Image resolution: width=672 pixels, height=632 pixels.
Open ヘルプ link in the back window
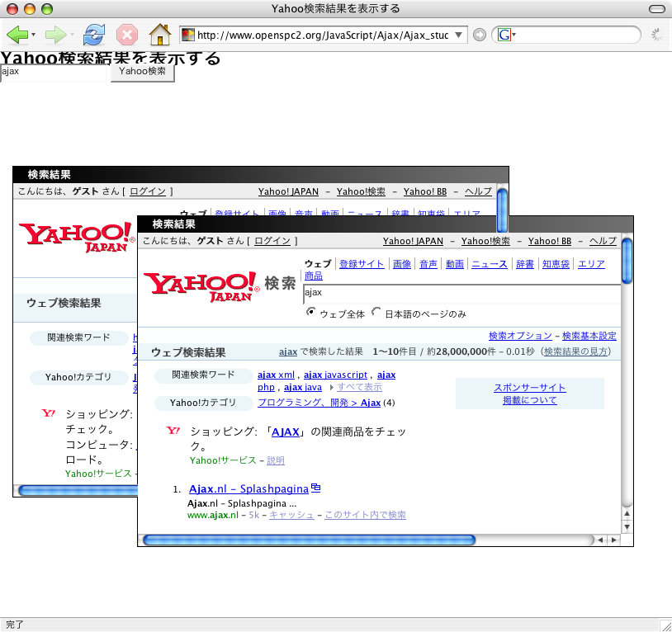pos(478,191)
